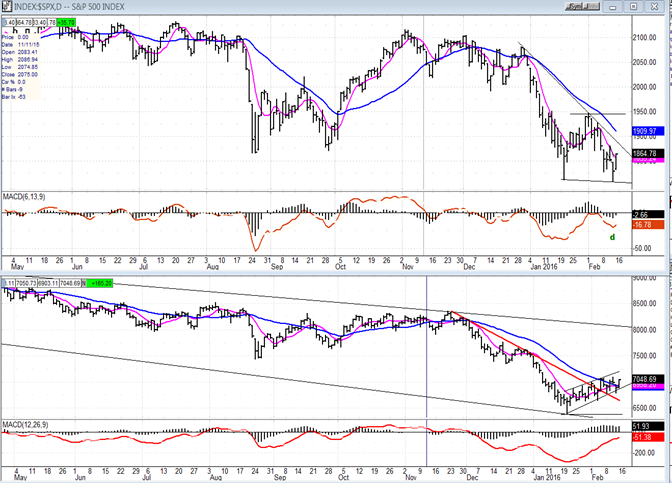This screenshot has width=672, height=483.
Task: Maximize the S&P 500 chart window
Action: tap(634, 6)
